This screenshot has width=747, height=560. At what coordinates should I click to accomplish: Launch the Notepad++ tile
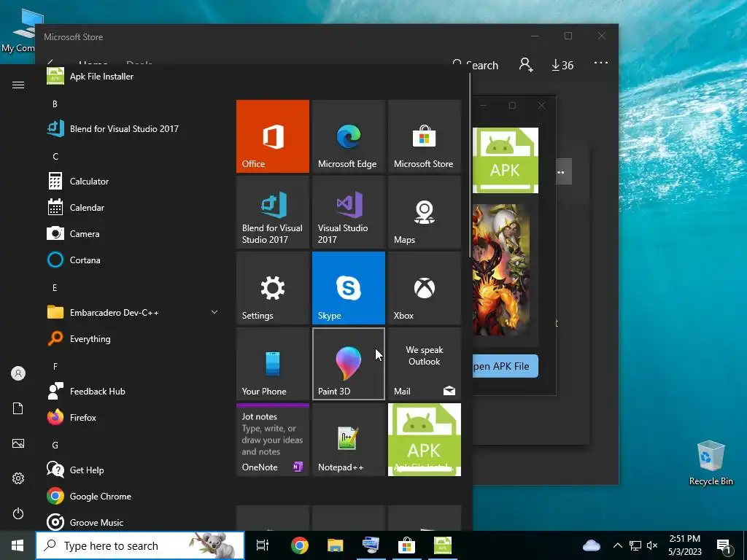click(348, 440)
